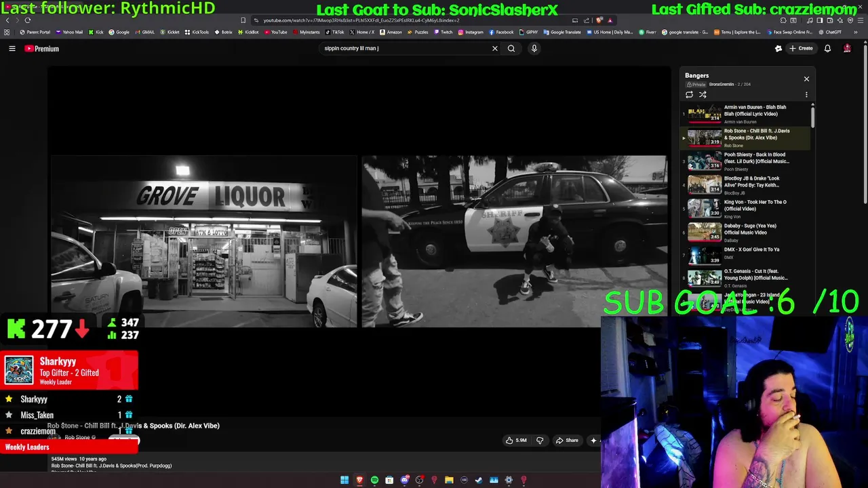Play Pooh Shiesty - Back In Blood
Image resolution: width=868 pixels, height=488 pixels.
point(756,158)
